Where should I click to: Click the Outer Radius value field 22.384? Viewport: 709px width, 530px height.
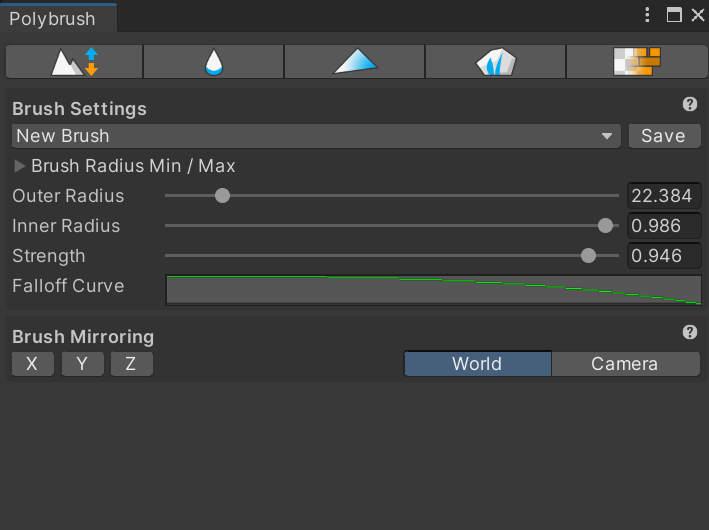(x=664, y=196)
